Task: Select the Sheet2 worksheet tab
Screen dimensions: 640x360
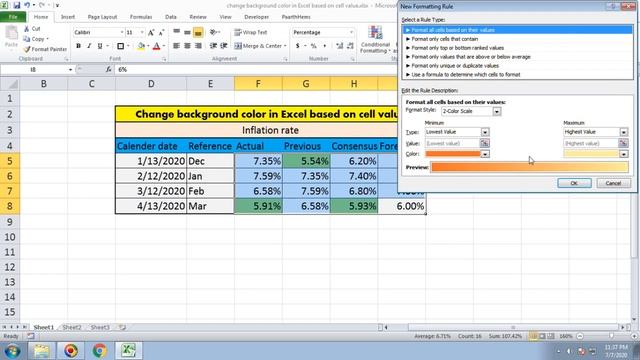Action: click(x=72, y=327)
